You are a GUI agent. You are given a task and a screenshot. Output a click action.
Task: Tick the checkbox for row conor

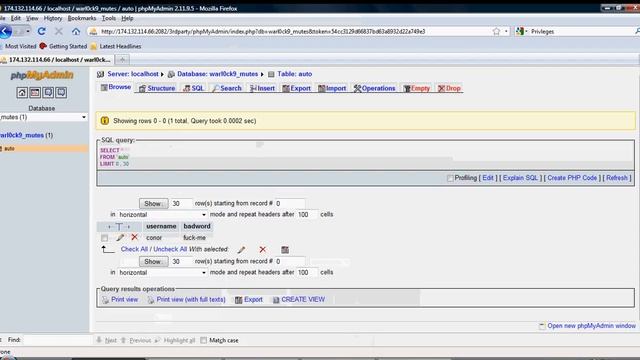click(105, 238)
